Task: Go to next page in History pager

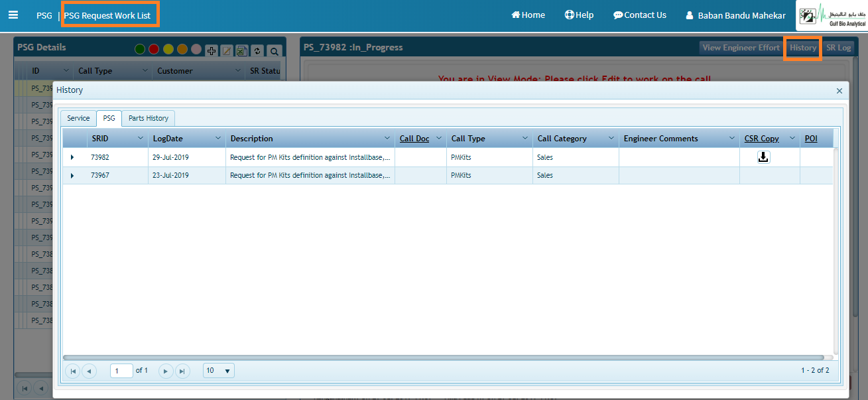Action: (166, 371)
